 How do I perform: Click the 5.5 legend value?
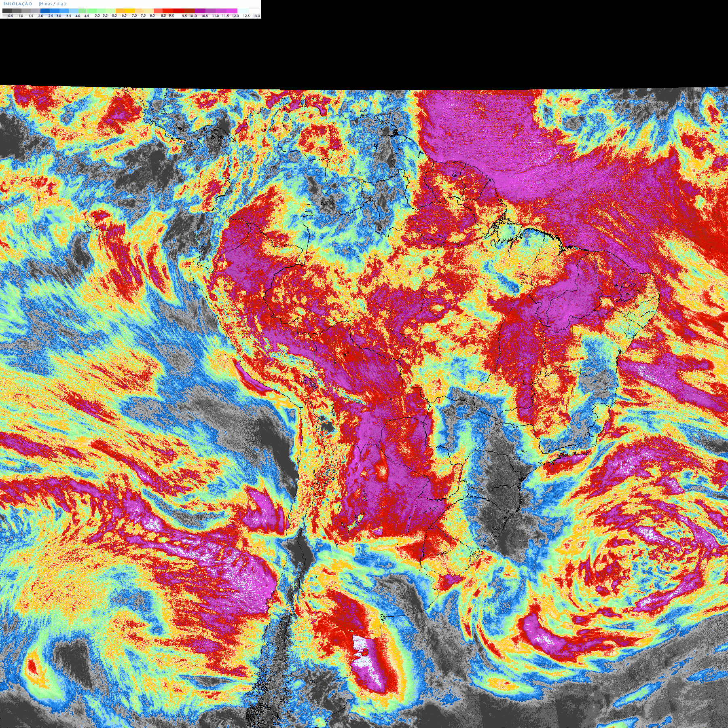105,15
